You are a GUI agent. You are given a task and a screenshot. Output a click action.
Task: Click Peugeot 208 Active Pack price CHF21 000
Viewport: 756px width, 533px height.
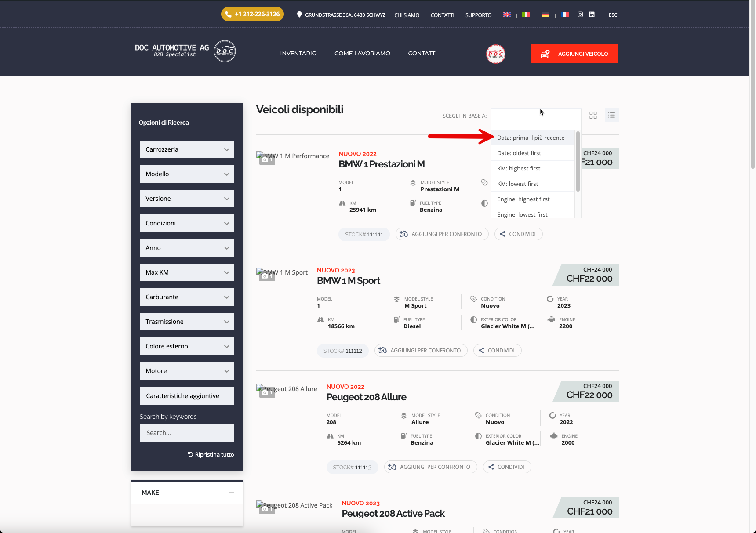(x=589, y=511)
